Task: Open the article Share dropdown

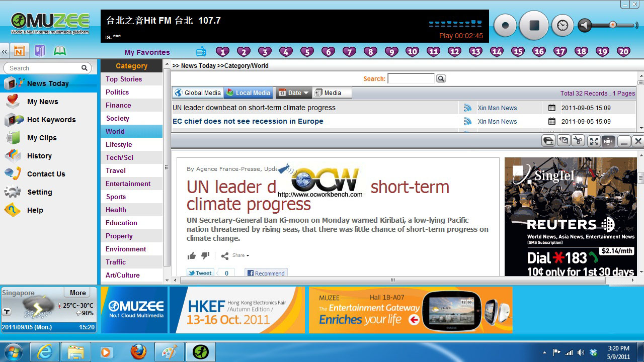Action: pos(235,255)
